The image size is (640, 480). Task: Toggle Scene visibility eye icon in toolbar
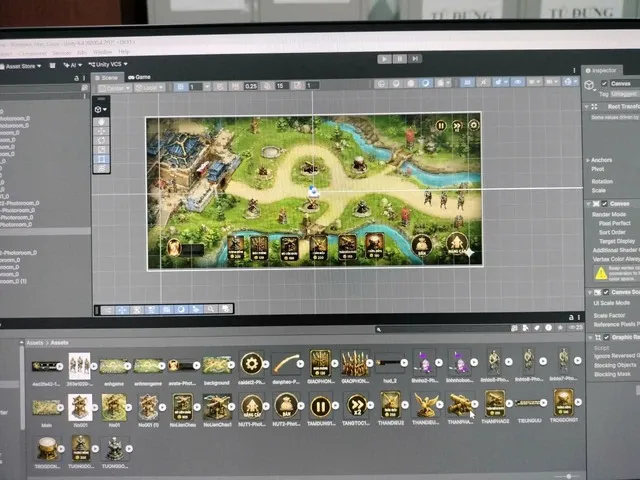coord(518,82)
